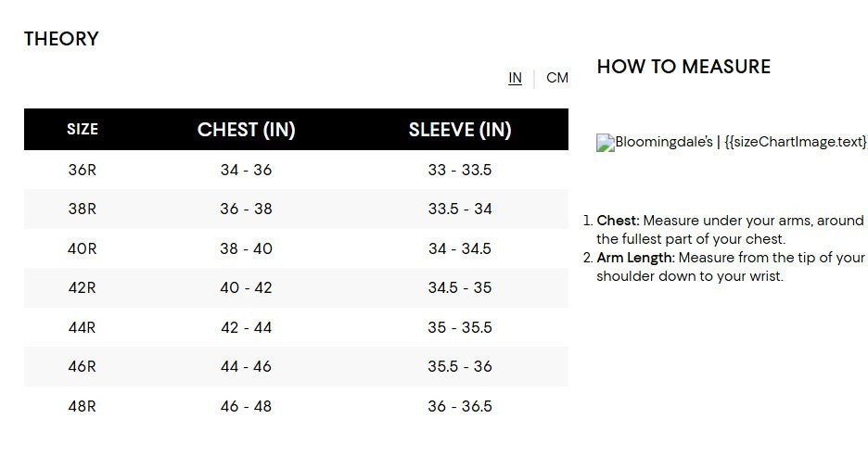This screenshot has height=457, width=868.
Task: Switch units to IN
Action: (515, 78)
